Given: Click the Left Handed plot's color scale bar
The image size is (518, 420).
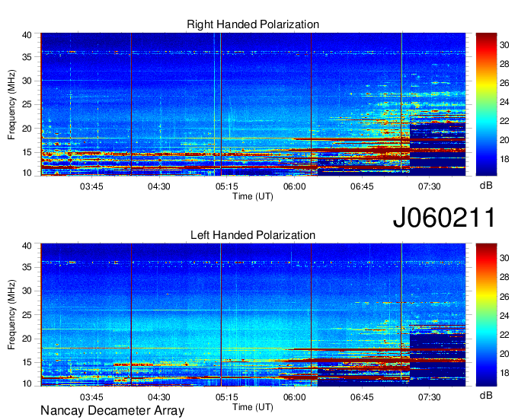Looking at the screenshot, I should [486, 315].
